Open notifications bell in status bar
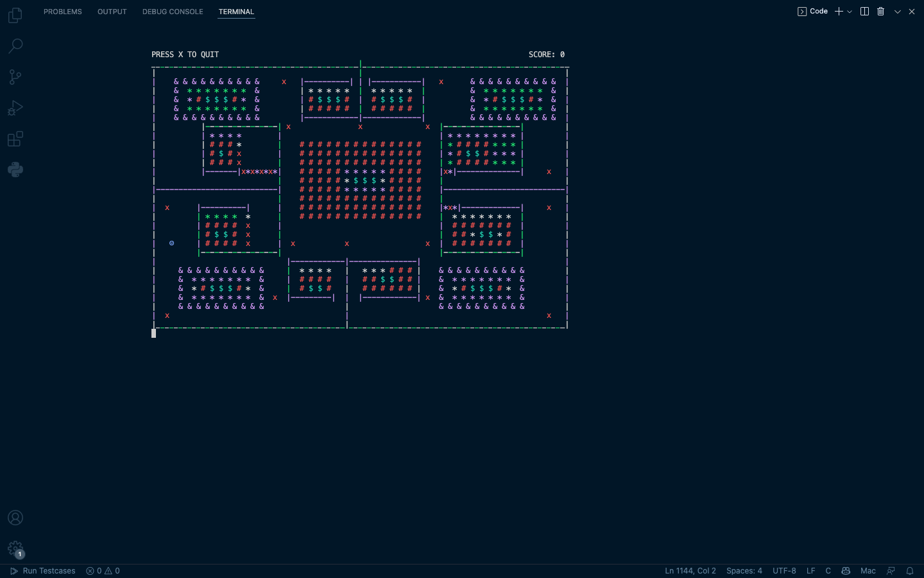The height and width of the screenshot is (578, 924). tap(910, 571)
